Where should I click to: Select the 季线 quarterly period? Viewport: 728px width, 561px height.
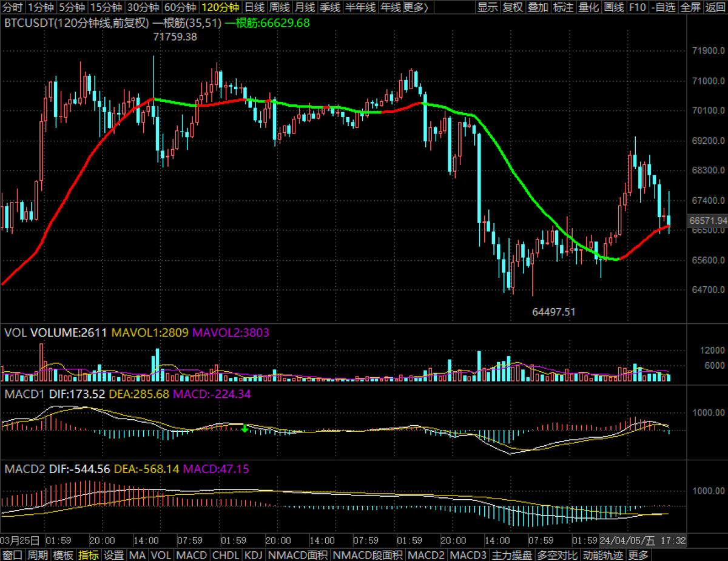click(329, 7)
